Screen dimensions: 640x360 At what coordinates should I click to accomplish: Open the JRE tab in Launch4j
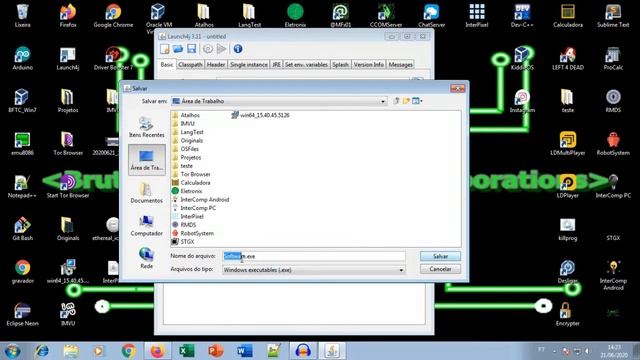[x=276, y=64]
